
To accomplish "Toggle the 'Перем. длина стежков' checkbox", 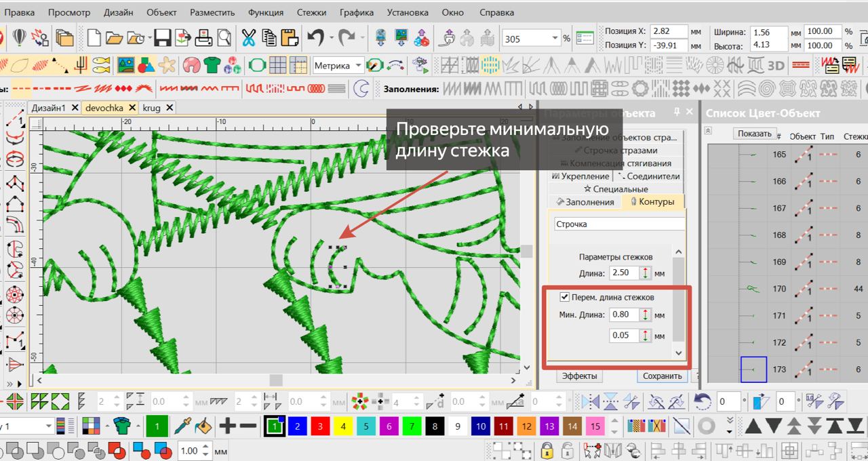I will [564, 297].
